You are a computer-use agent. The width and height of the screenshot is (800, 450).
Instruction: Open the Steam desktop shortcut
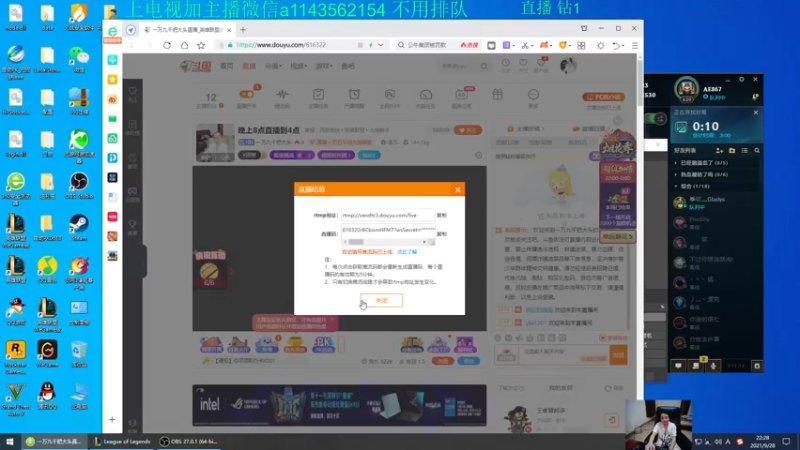coord(79,227)
